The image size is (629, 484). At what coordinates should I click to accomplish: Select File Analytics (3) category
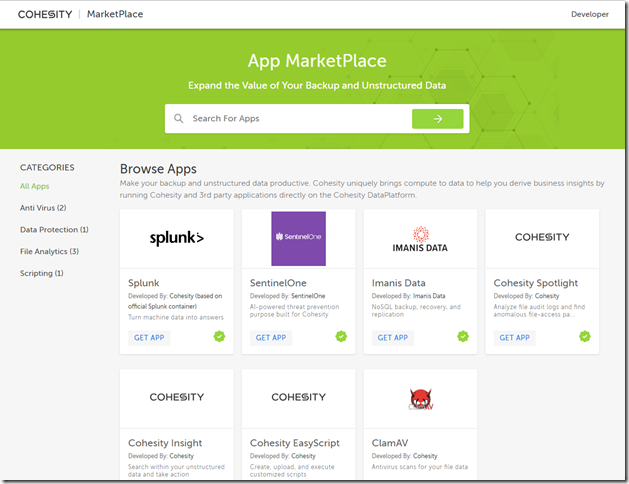[49, 251]
